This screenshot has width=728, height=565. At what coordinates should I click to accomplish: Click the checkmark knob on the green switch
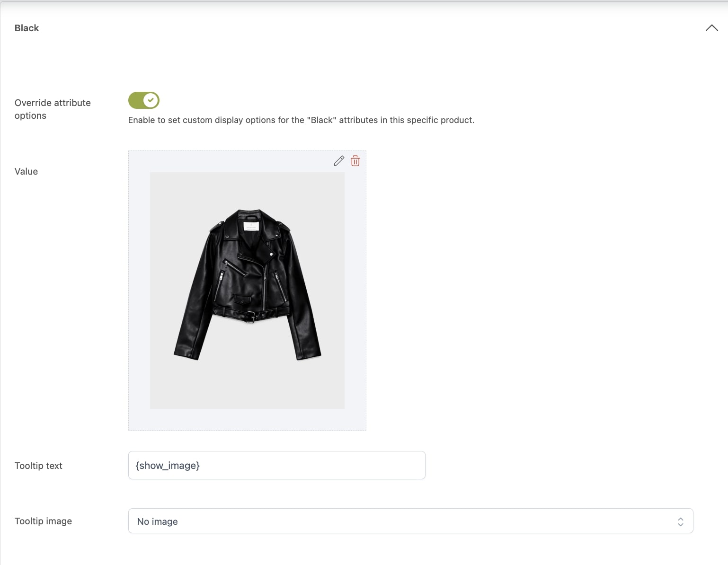[151, 100]
